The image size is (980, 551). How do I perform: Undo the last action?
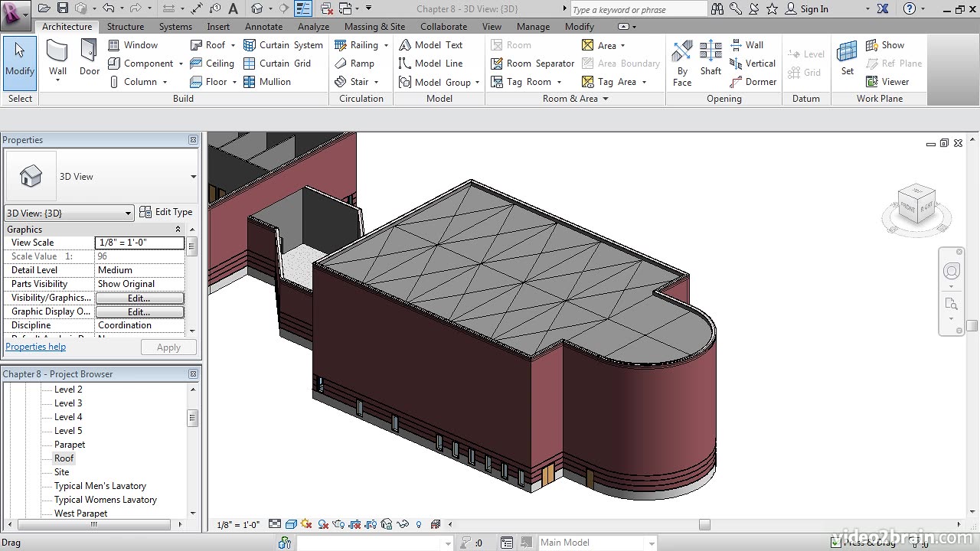108,8
